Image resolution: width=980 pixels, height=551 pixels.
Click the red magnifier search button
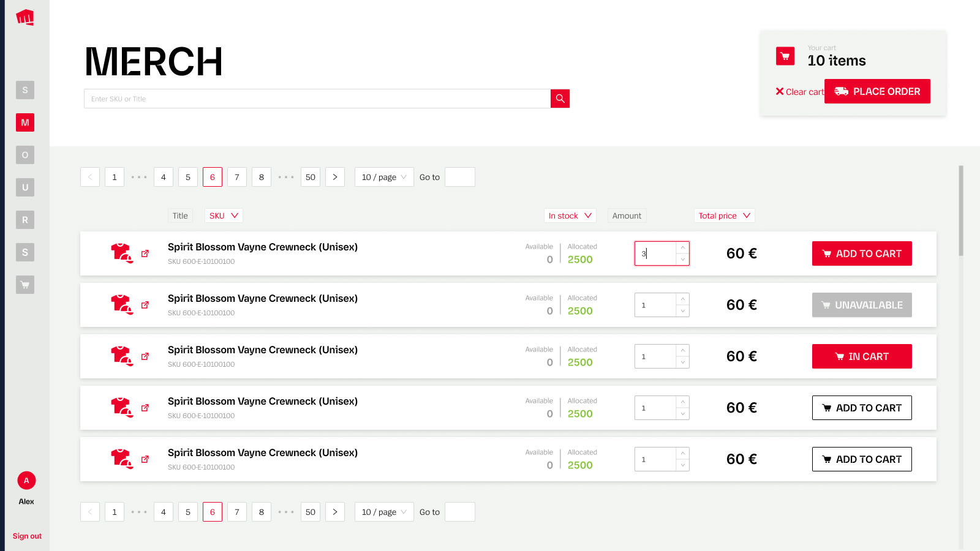[560, 99]
